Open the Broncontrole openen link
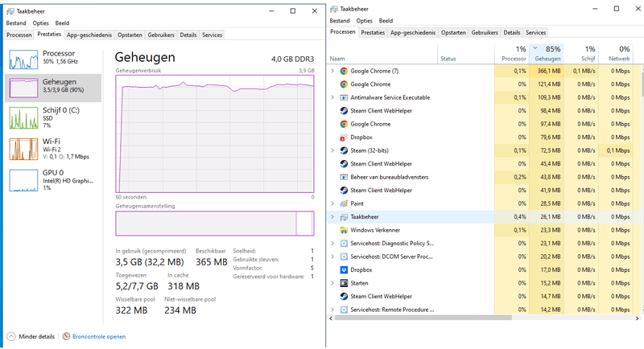 (99, 337)
